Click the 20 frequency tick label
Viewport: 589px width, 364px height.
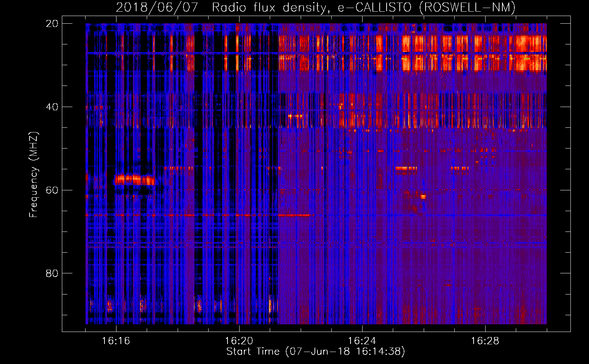pos(52,24)
